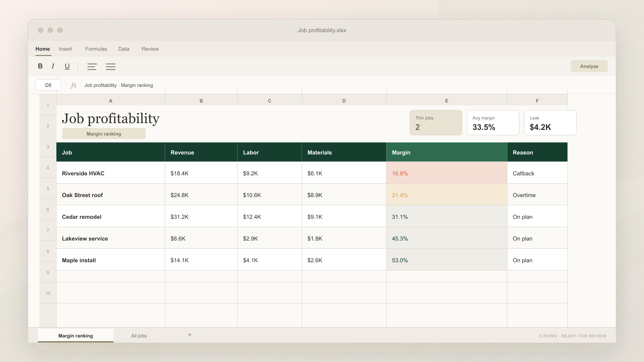Click the cell reference box D5
This screenshot has height=362, width=644.
48,85
